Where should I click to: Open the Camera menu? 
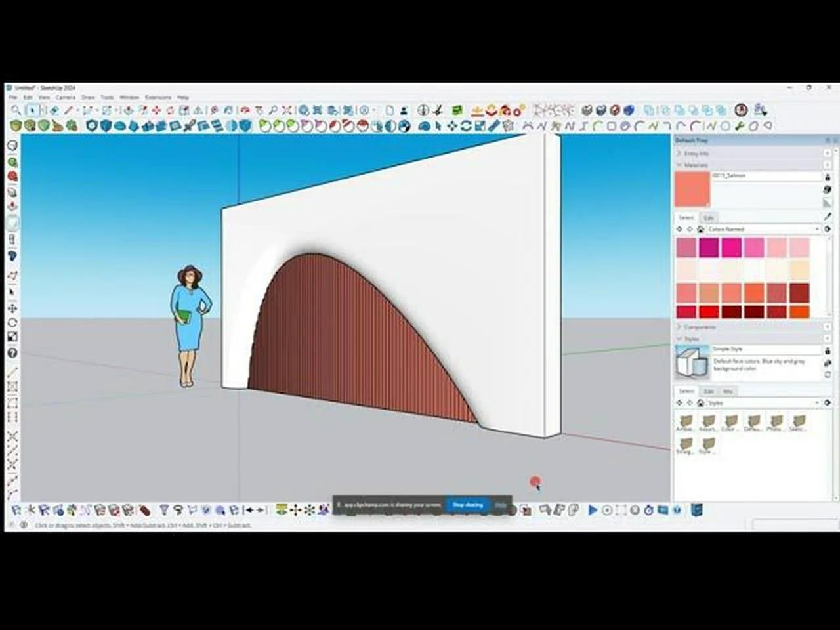pos(66,96)
